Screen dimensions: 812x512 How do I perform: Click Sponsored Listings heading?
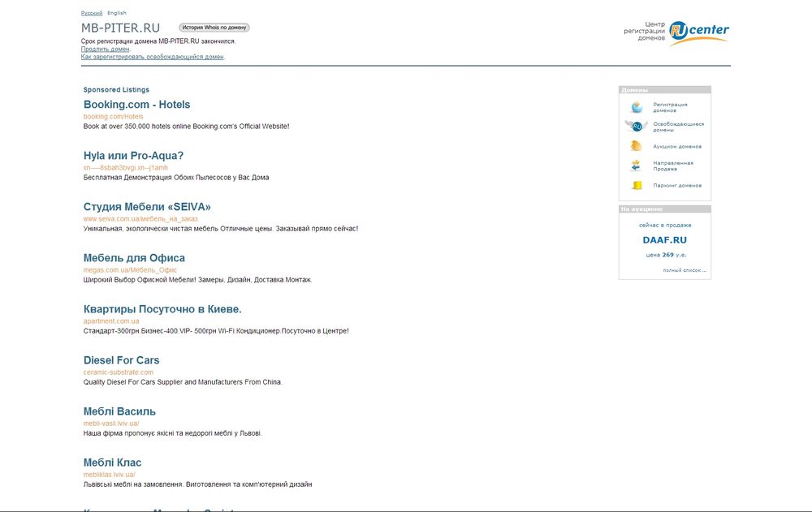[x=116, y=89]
